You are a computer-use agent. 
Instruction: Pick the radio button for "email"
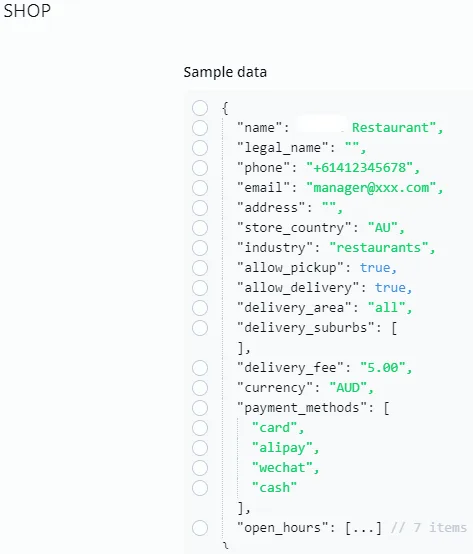(200, 188)
